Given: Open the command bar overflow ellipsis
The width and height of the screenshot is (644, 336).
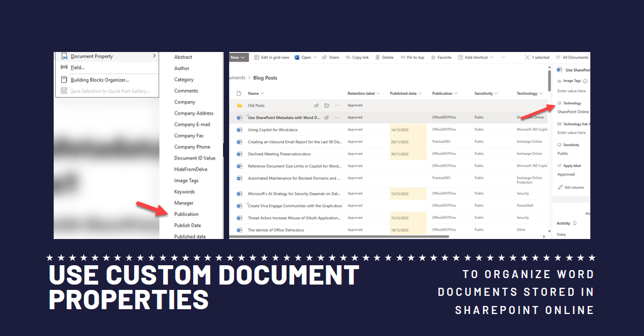Looking at the screenshot, I should point(503,57).
